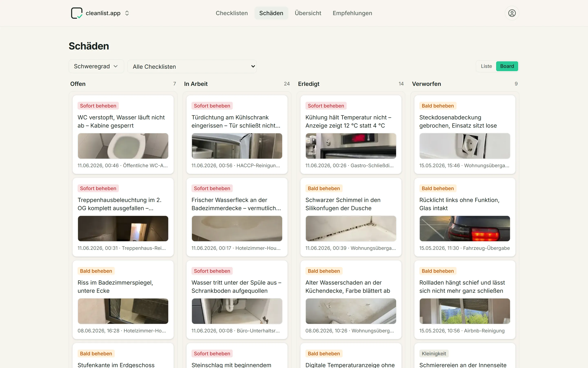Click '11.06.2026, 00:08 · Büro-Unterhaltsr...' meta line
Image resolution: width=588 pixels, height=368 pixels.
(x=235, y=331)
